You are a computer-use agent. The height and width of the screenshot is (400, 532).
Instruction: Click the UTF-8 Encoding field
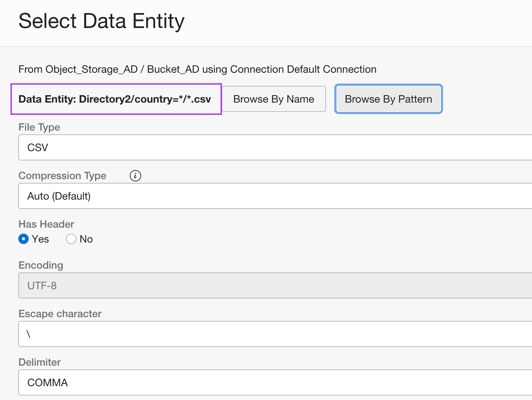click(x=275, y=285)
